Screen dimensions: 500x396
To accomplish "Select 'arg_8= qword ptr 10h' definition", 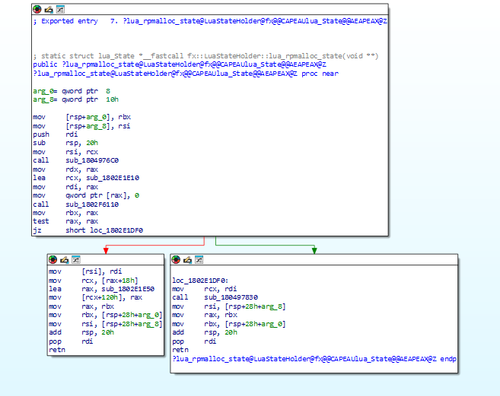I will coord(76,99).
